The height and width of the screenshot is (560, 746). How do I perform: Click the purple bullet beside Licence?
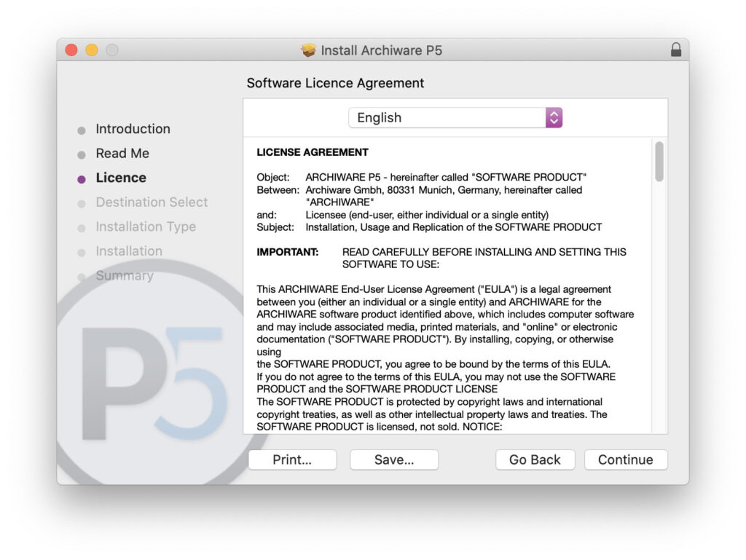pyautogui.click(x=82, y=179)
